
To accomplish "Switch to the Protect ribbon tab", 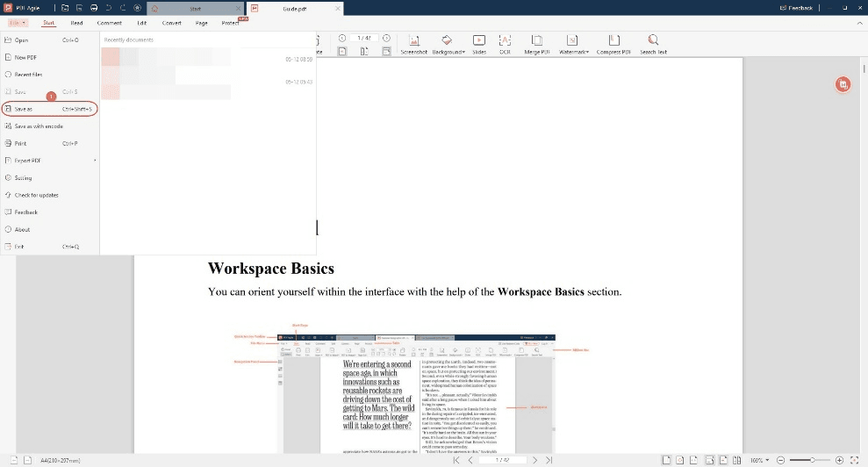I will 230,23.
